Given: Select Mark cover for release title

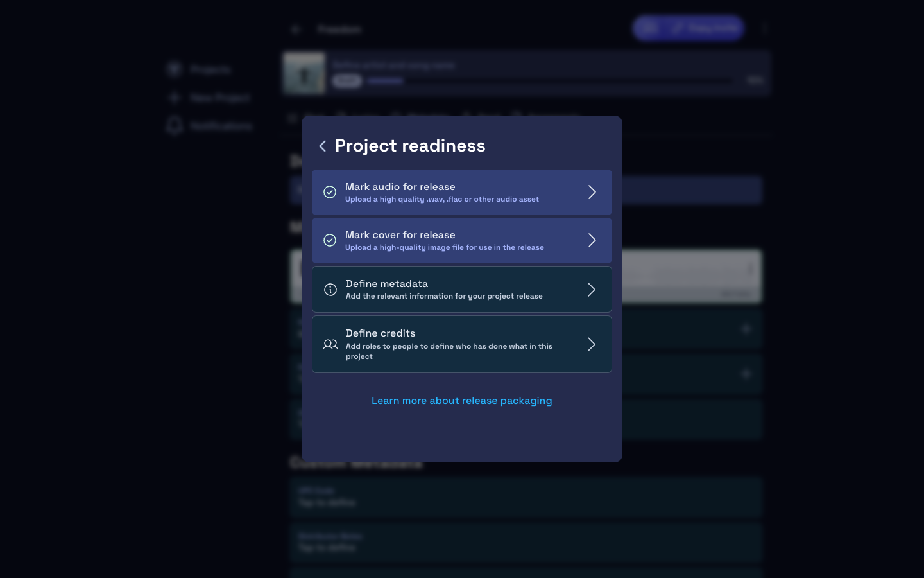Looking at the screenshot, I should tap(400, 235).
